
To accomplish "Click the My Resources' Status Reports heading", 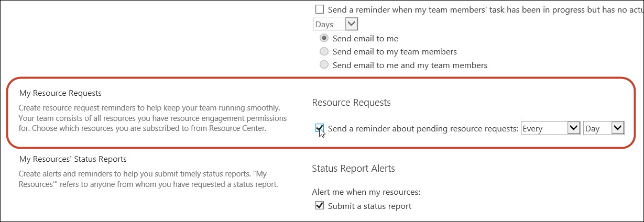I will [x=73, y=159].
